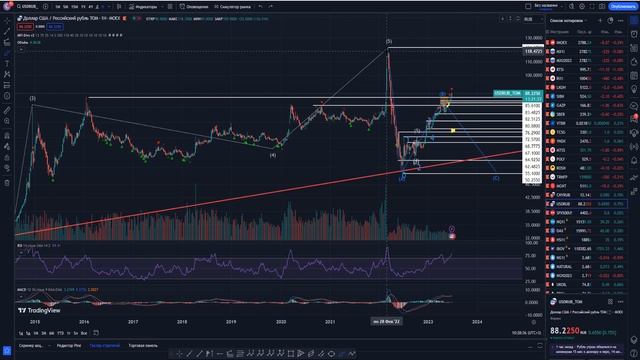This screenshot has width=640, height=360.
Task: Open the emoji and icons tool
Action: pos(7,96)
